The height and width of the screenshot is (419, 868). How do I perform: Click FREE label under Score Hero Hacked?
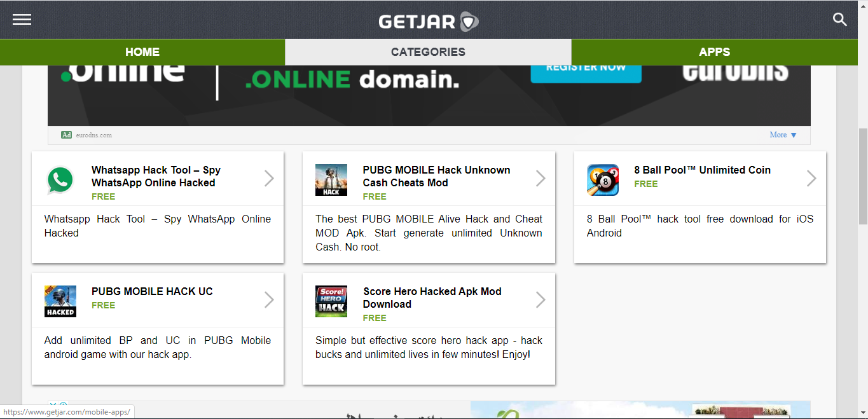[x=375, y=318]
